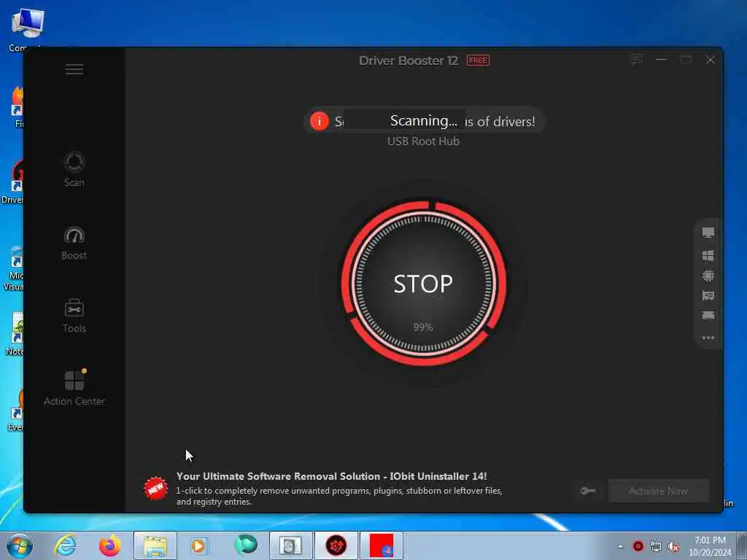Click the red info icon in scan banner

pos(320,121)
